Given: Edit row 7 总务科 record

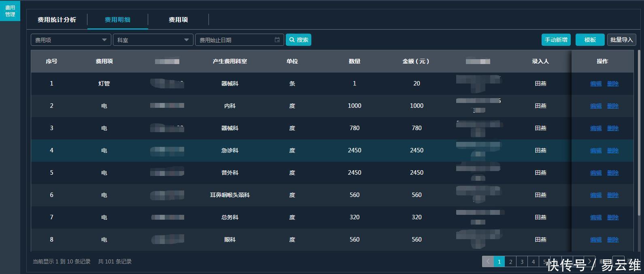Looking at the screenshot, I should point(596,217).
